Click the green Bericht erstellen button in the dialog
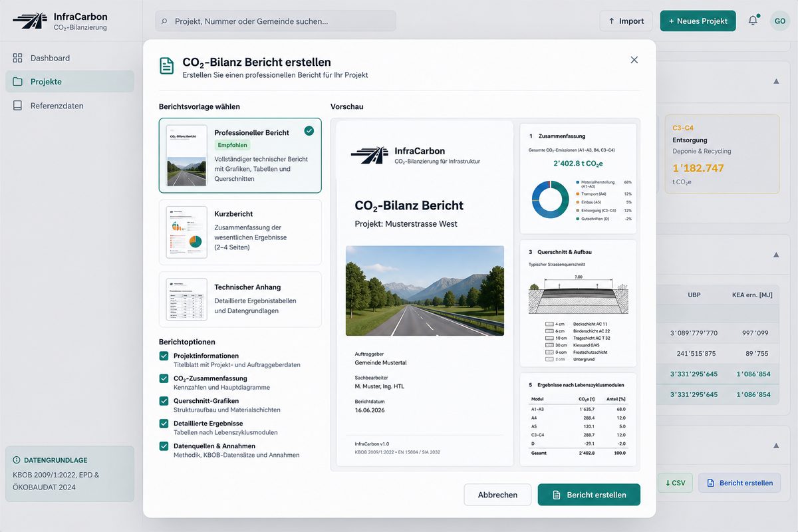 click(589, 495)
